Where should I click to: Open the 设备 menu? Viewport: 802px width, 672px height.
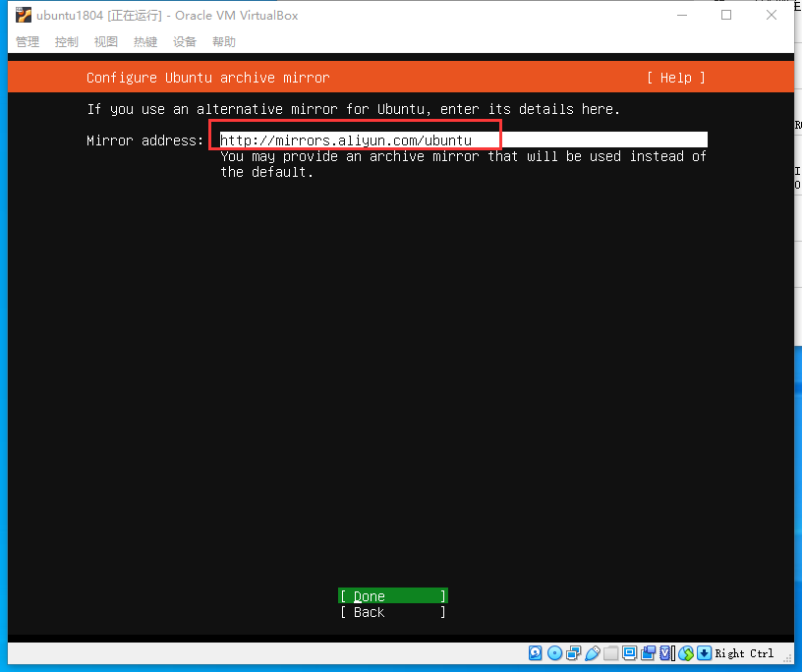point(184,41)
